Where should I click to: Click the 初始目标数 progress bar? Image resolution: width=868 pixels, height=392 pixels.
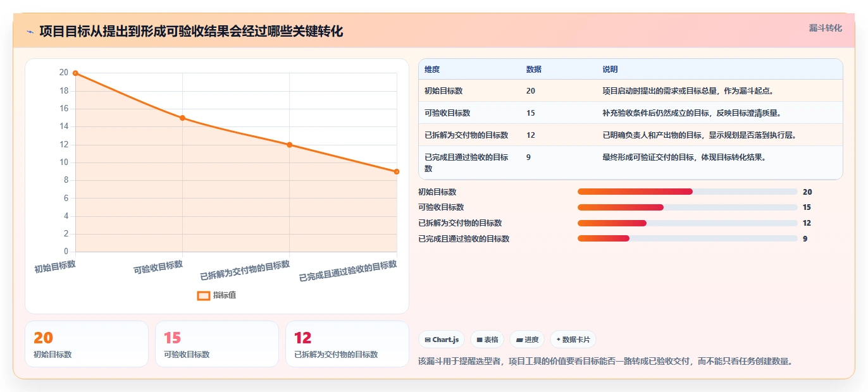(688, 192)
